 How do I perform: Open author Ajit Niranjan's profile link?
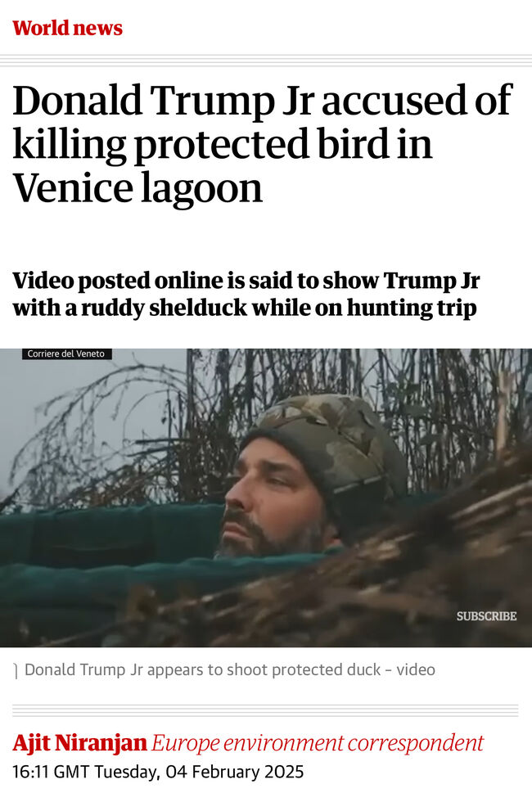80,743
